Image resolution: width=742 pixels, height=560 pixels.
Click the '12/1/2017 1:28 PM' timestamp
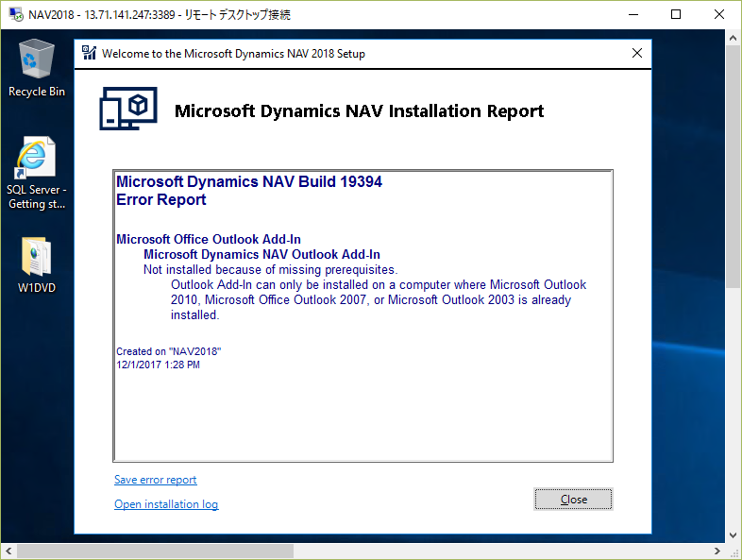coord(158,365)
